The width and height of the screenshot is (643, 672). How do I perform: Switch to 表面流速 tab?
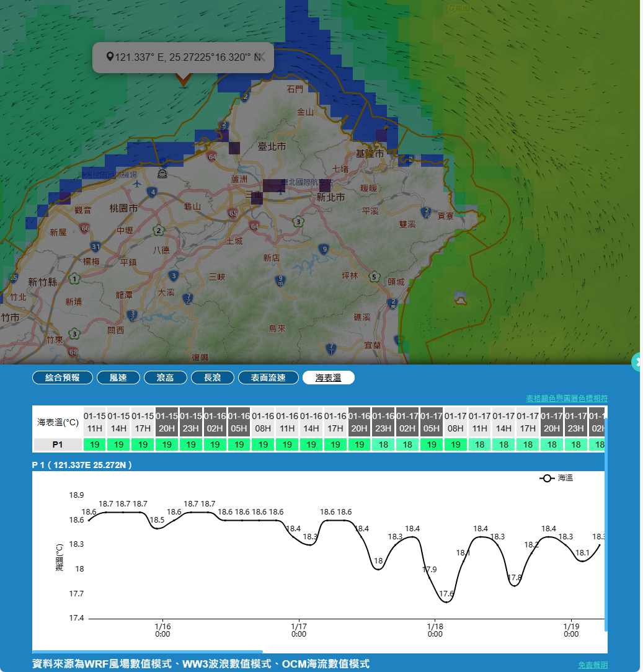pos(268,378)
